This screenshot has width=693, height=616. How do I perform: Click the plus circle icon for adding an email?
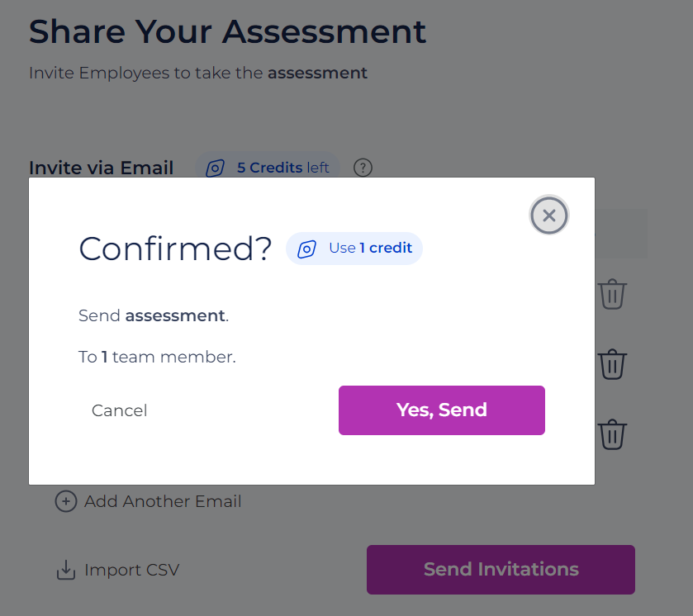coord(66,501)
